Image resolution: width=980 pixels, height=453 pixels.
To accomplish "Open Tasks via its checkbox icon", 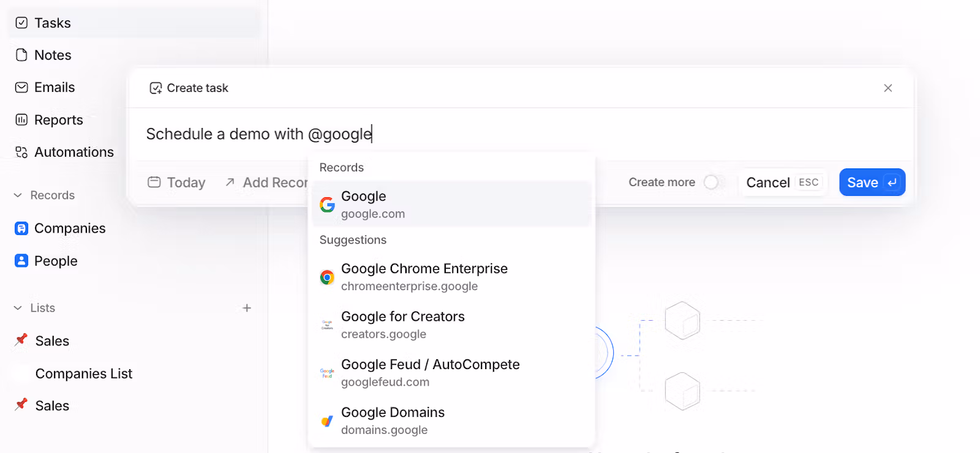I will pos(21,23).
